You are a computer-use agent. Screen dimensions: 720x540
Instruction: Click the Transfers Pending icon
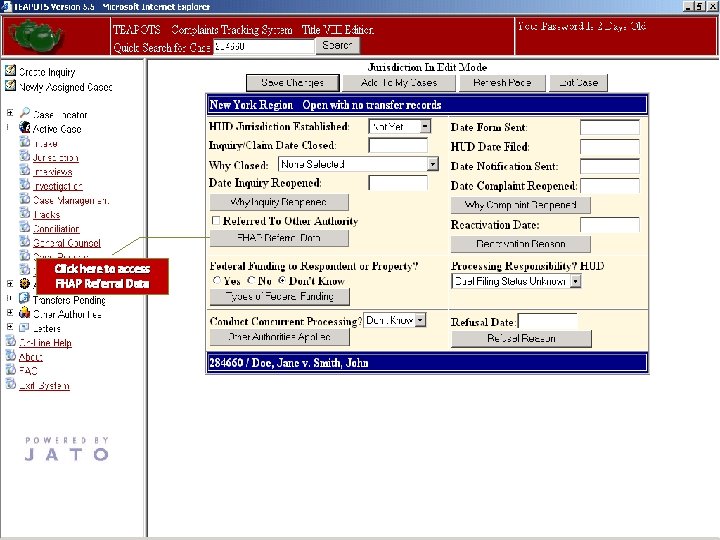tap(24, 298)
